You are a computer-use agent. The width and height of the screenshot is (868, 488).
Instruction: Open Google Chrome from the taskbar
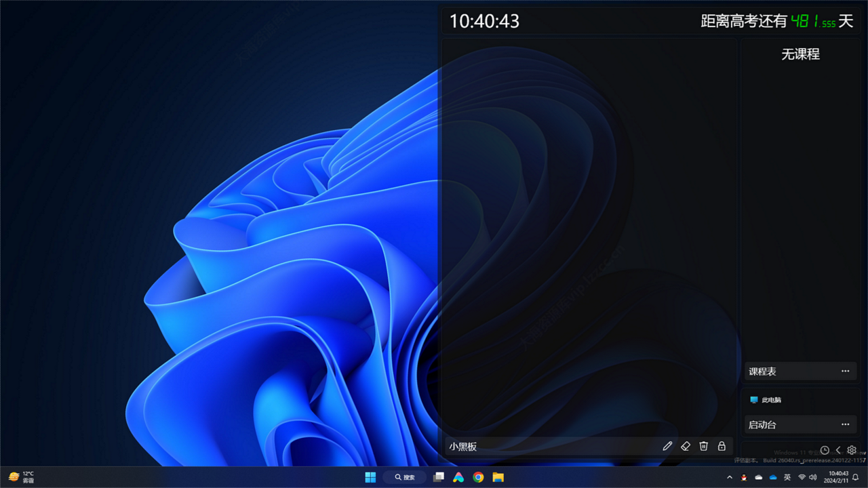click(x=478, y=477)
